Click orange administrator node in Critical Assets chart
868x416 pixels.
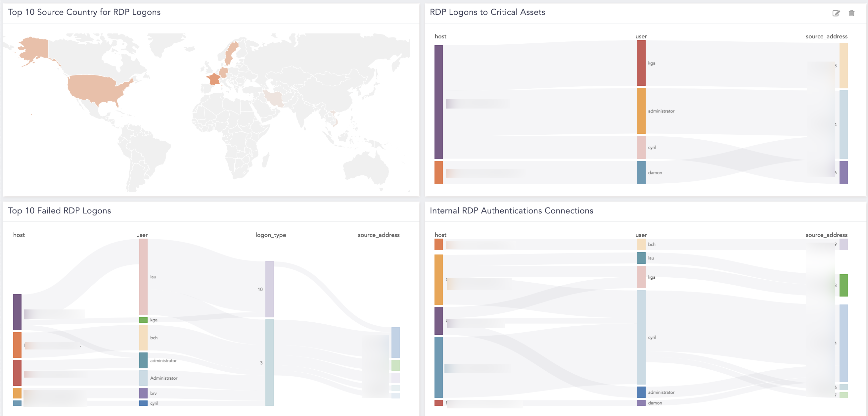pyautogui.click(x=641, y=111)
